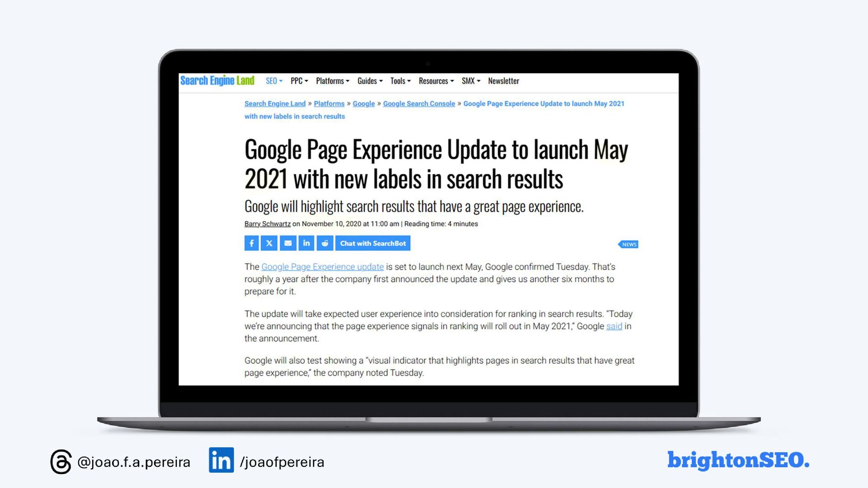
Task: Click the NEWS category tag
Action: pyautogui.click(x=628, y=244)
